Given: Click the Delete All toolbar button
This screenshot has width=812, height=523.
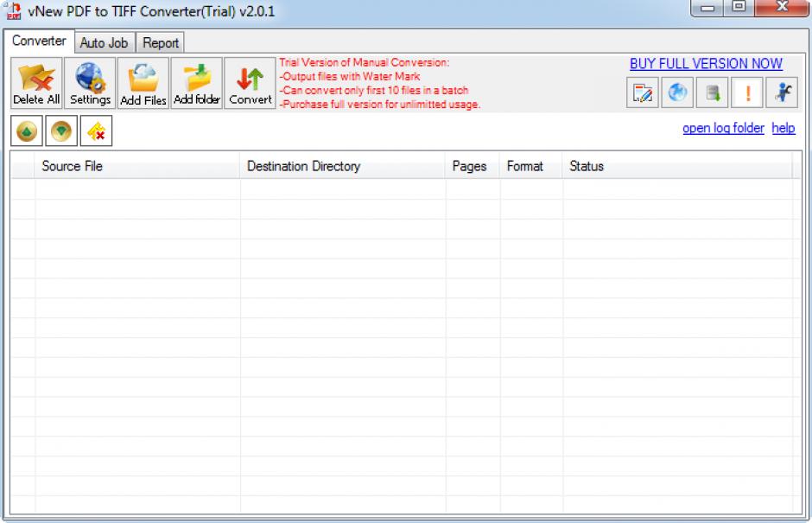Looking at the screenshot, I should [37, 83].
